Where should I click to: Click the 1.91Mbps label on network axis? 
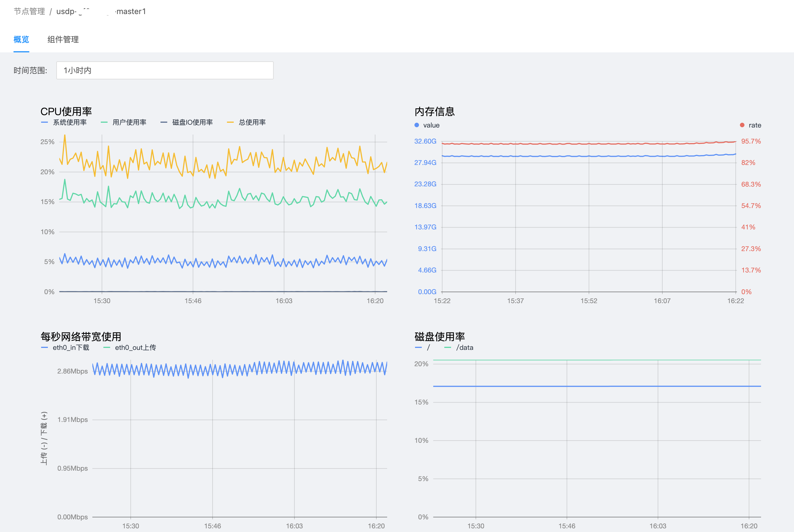73,420
